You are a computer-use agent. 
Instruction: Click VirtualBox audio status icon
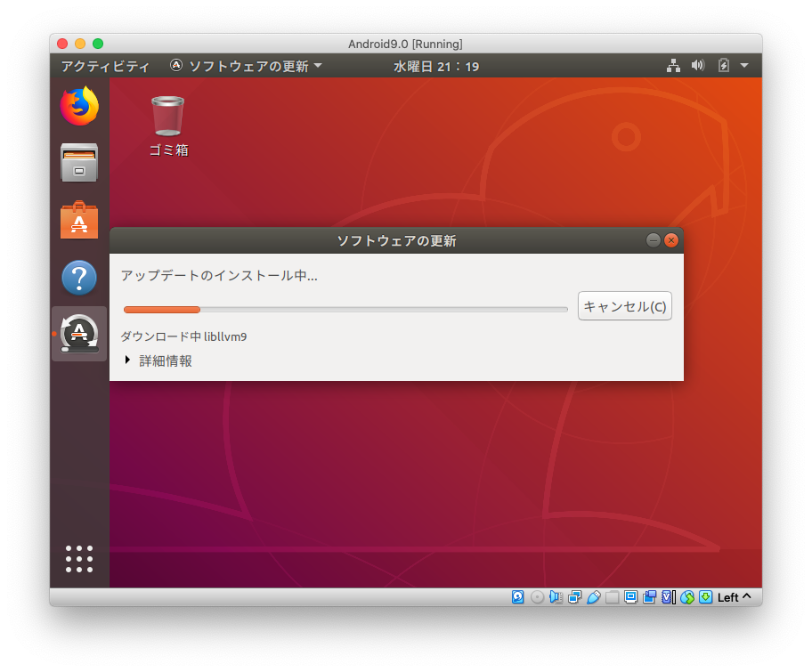click(556, 597)
